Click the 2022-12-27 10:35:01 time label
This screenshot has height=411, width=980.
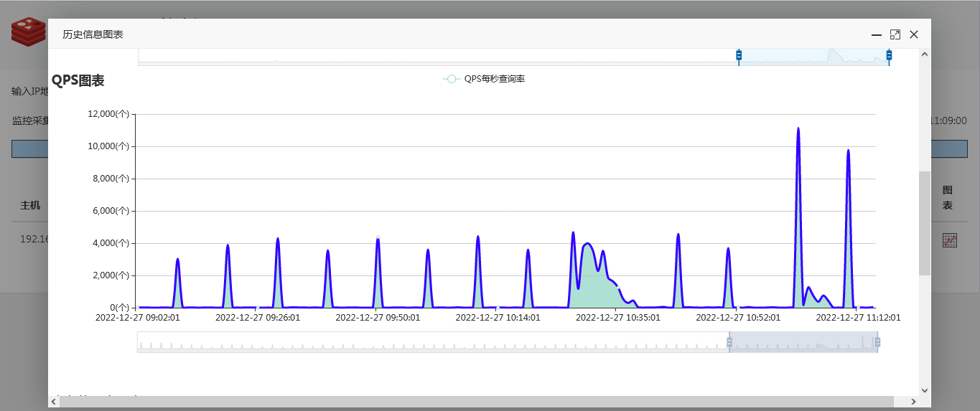tap(618, 317)
